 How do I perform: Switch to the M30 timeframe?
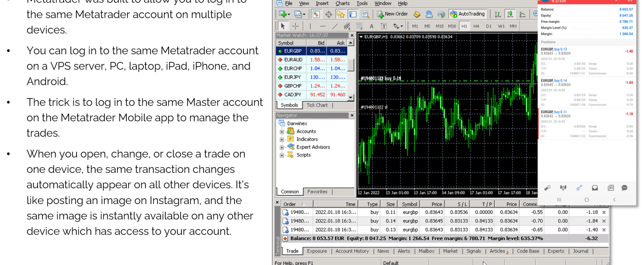tap(452, 26)
